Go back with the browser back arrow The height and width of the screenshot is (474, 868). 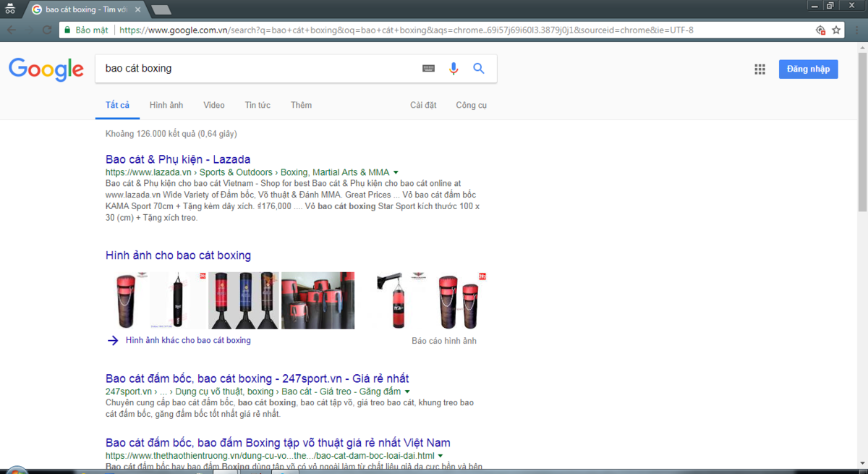(12, 30)
